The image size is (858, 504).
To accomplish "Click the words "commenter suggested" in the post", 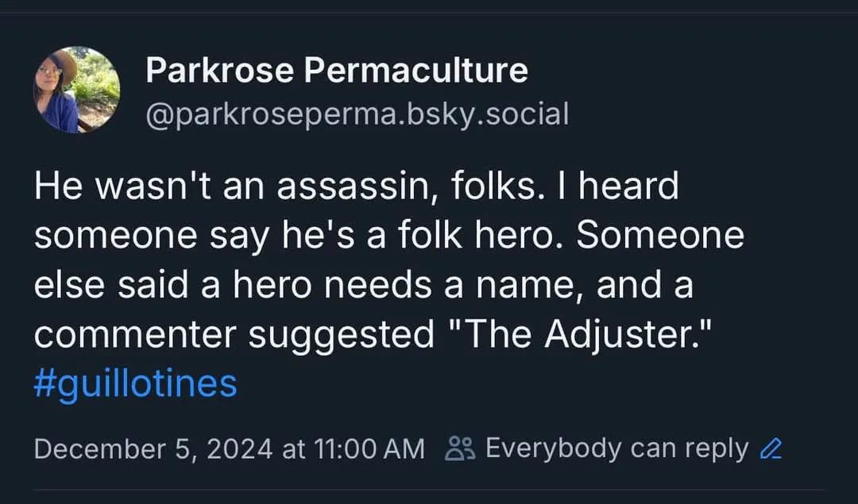I will tap(234, 334).
